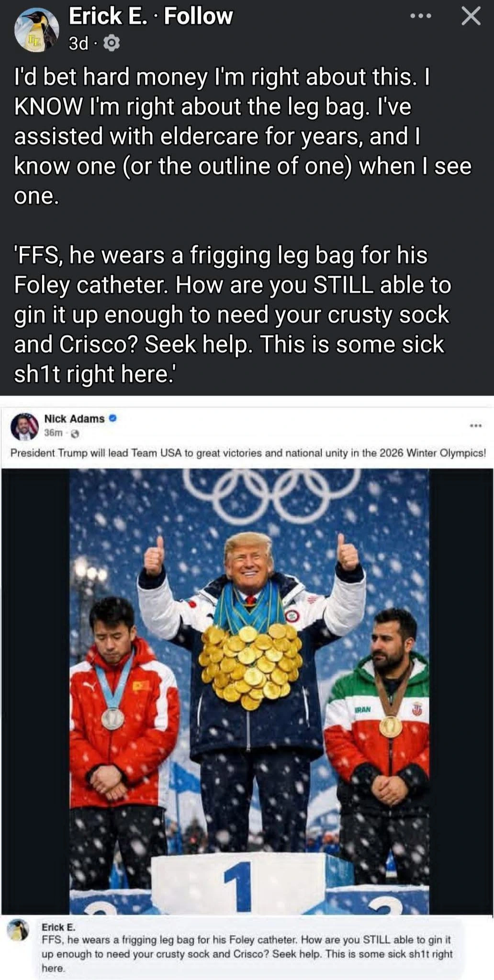494x980 pixels.
Task: Close the post viewer with X
Action: tap(471, 16)
